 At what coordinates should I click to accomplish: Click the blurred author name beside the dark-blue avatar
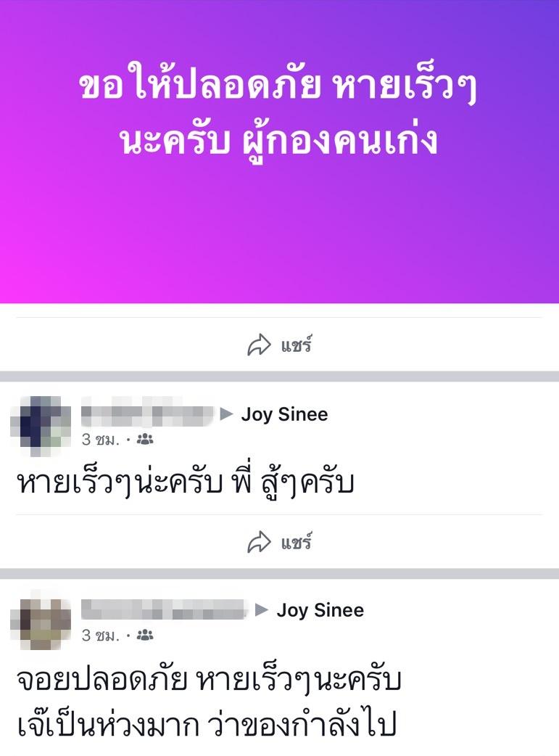click(147, 412)
